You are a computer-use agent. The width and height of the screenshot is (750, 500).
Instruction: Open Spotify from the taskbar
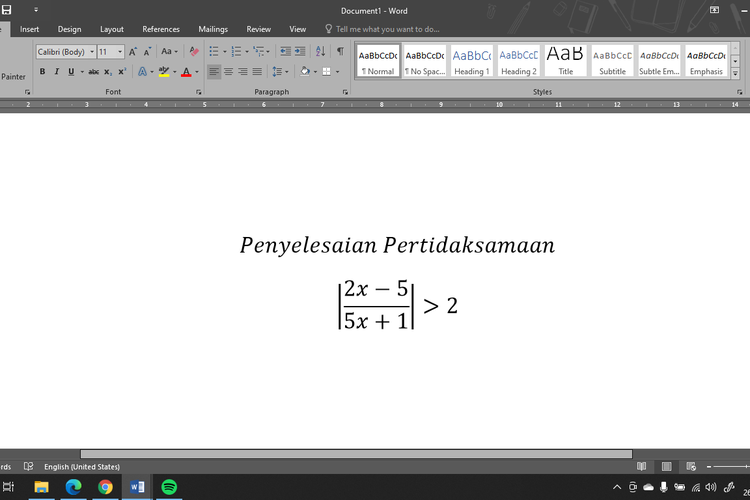[169, 487]
